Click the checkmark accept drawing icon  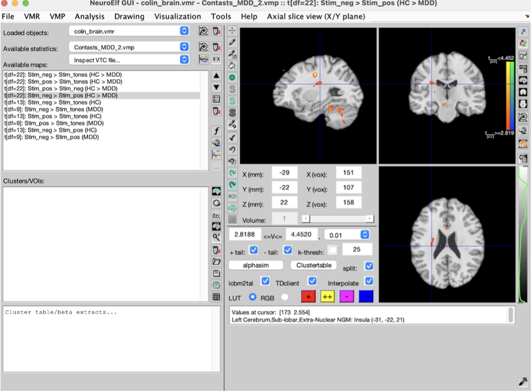(x=232, y=138)
